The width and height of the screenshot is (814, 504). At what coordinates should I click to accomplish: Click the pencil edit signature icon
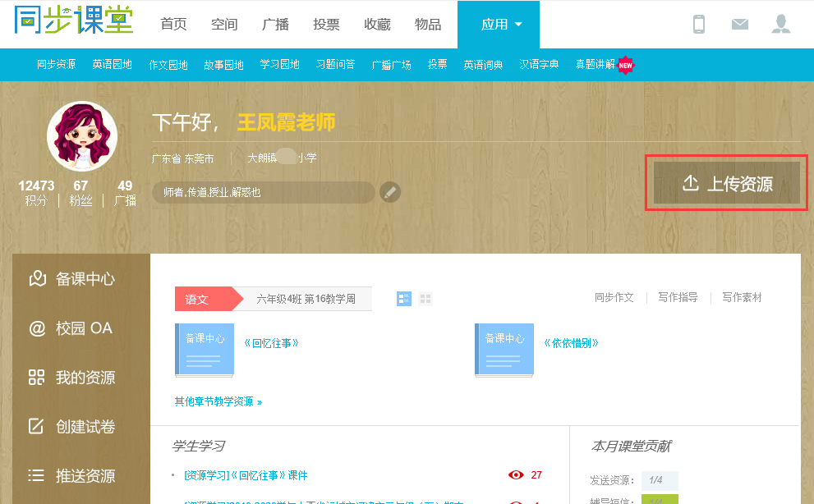(x=390, y=192)
